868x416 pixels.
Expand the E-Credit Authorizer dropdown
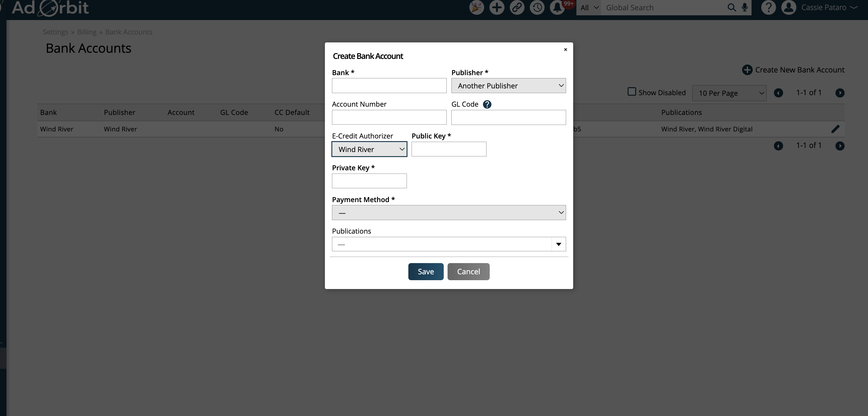369,149
